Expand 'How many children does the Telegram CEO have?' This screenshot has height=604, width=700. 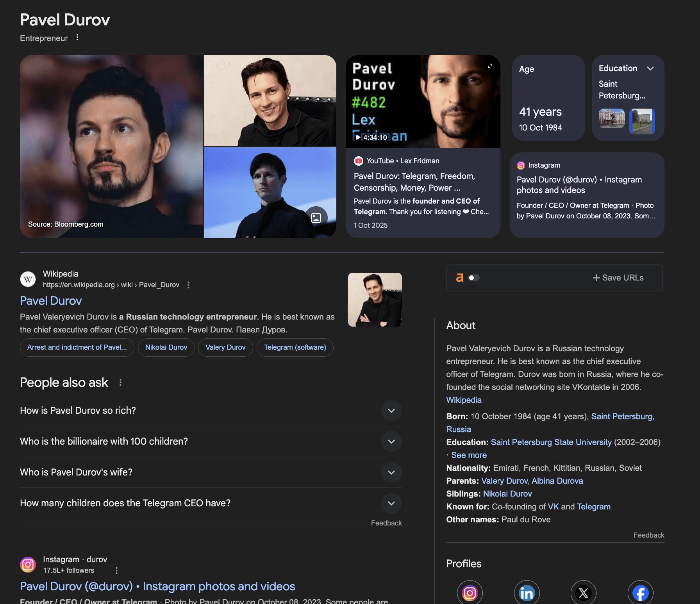pos(391,503)
